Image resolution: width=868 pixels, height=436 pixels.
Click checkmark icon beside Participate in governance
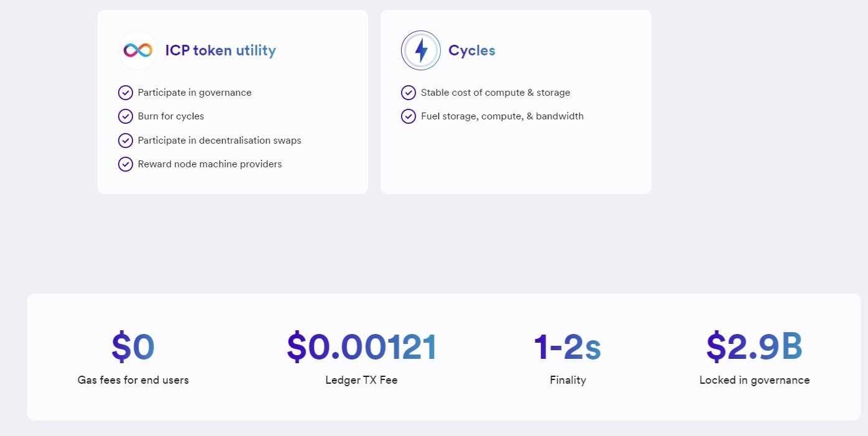pos(126,93)
